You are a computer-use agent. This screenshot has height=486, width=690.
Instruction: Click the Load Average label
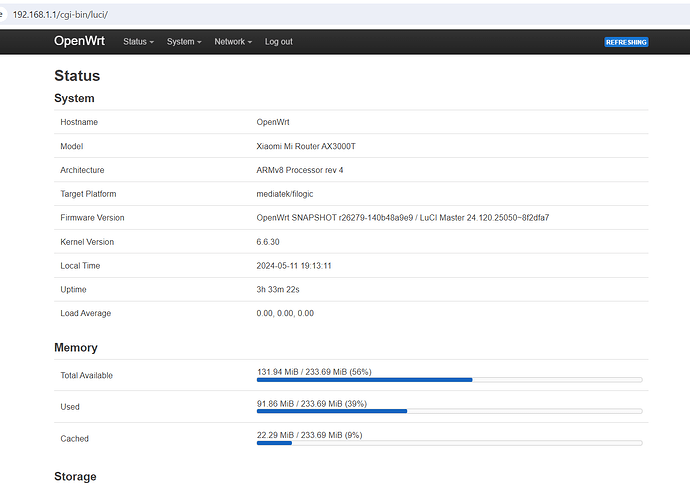tap(86, 313)
